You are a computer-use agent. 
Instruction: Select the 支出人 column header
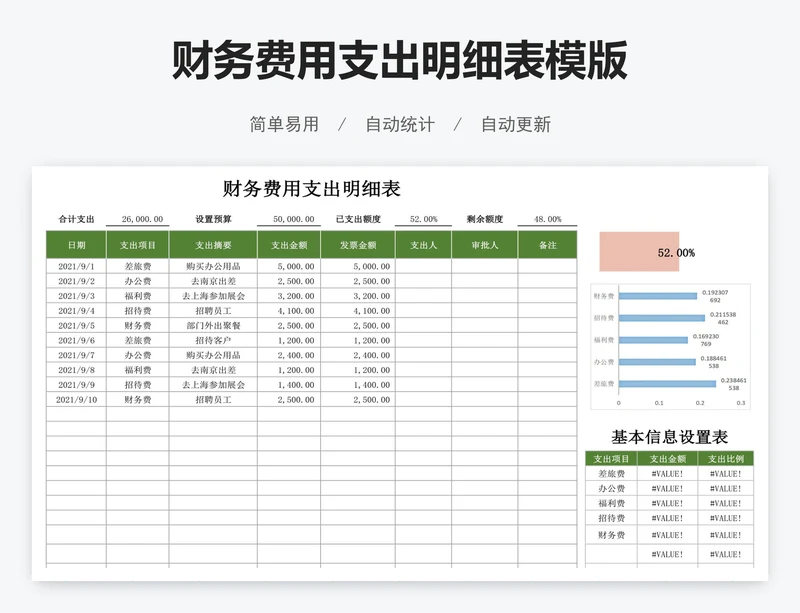[423, 245]
